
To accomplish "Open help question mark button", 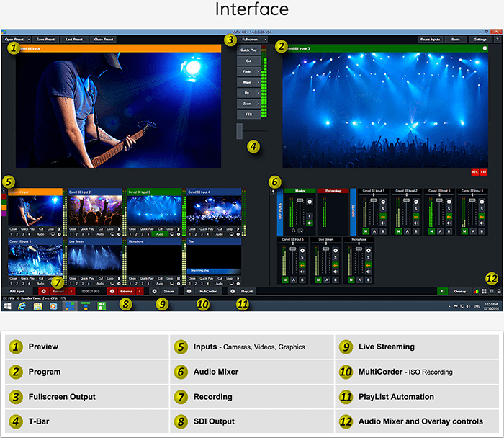I will point(498,39).
